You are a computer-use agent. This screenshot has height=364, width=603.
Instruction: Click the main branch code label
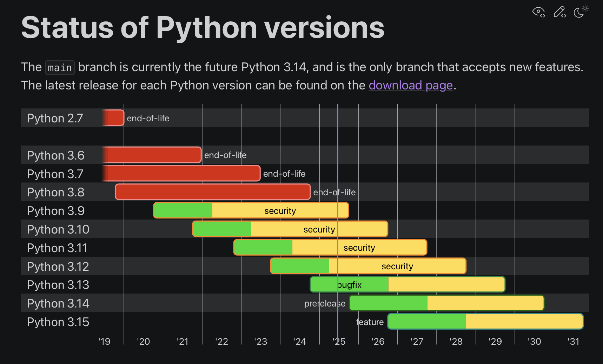click(60, 67)
